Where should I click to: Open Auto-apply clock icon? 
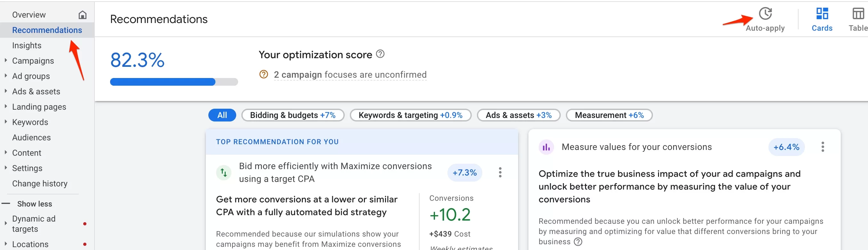point(765,14)
